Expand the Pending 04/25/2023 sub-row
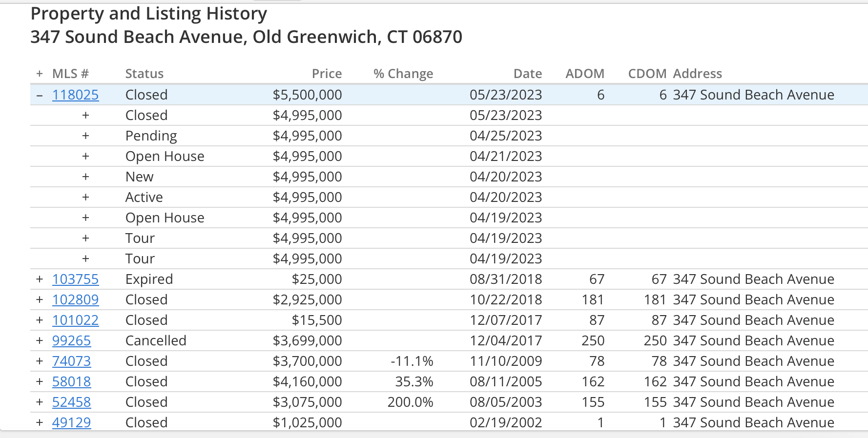The height and width of the screenshot is (438, 868). pyautogui.click(x=85, y=136)
